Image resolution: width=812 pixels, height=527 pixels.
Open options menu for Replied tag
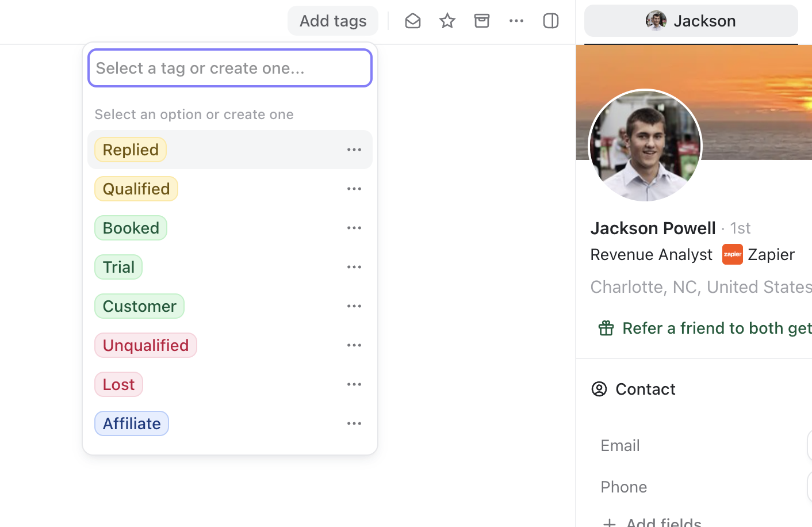pos(354,150)
